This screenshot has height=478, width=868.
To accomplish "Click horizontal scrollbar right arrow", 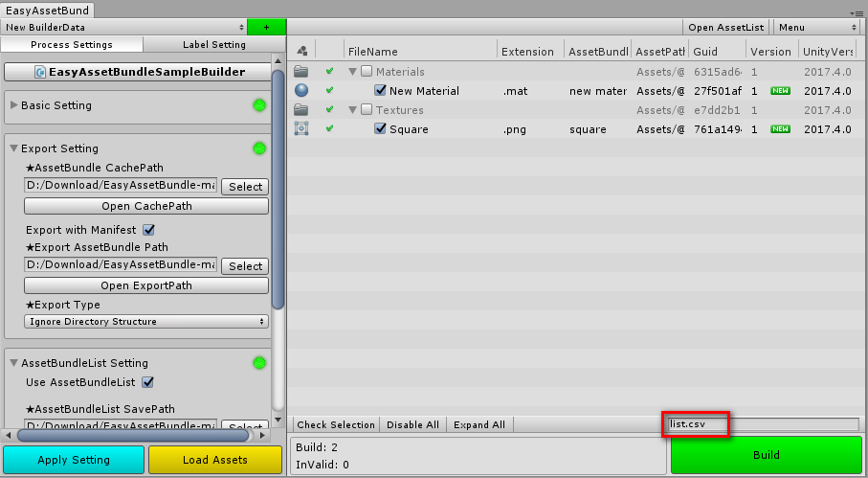I will click(x=263, y=435).
